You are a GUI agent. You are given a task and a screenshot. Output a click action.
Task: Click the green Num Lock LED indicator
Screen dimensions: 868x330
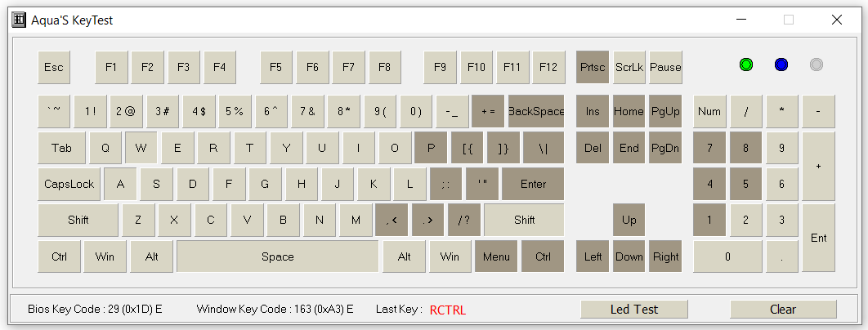(x=745, y=65)
